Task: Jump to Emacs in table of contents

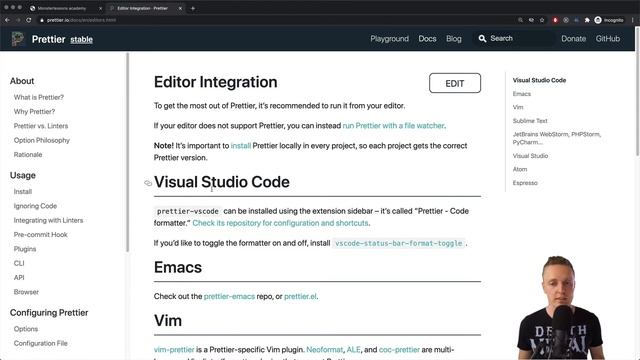Action: click(x=522, y=93)
